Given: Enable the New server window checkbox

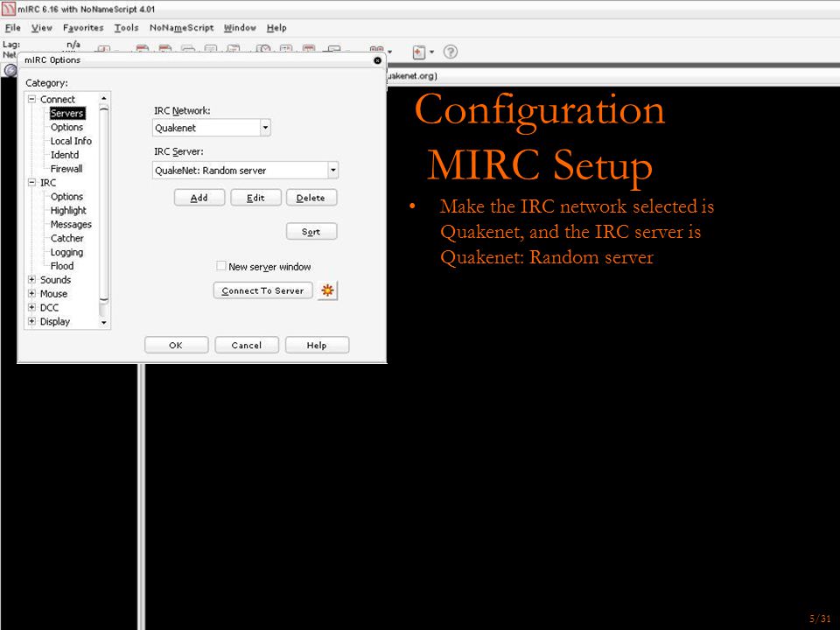Looking at the screenshot, I should pyautogui.click(x=220, y=266).
